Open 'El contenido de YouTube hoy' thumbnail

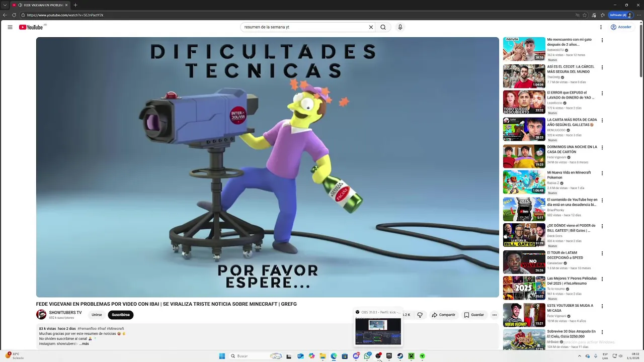[x=524, y=209]
